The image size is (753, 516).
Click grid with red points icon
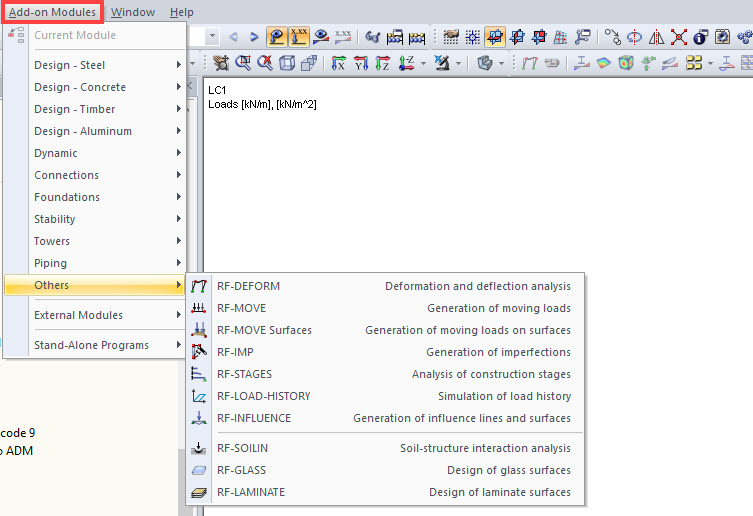(560, 37)
